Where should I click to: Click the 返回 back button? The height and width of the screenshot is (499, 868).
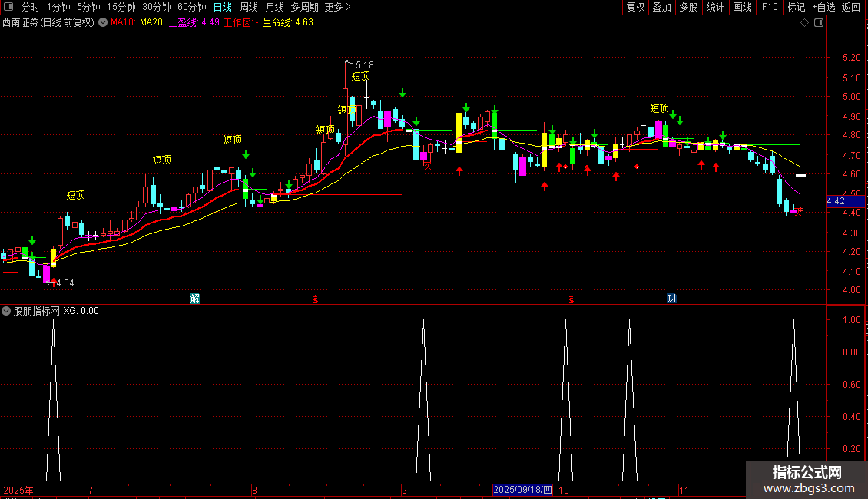point(851,7)
